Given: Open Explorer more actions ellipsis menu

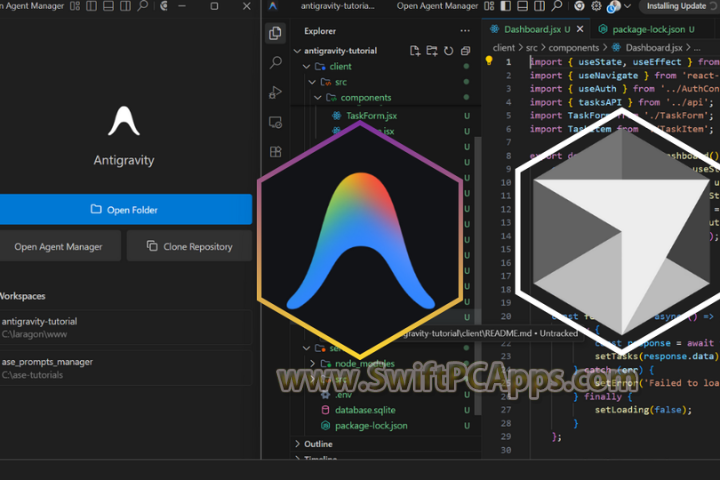Looking at the screenshot, I should click(x=465, y=31).
